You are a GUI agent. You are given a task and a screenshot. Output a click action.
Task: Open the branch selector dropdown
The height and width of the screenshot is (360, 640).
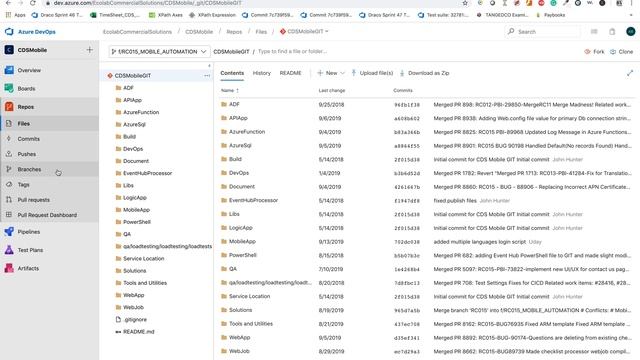[159, 52]
